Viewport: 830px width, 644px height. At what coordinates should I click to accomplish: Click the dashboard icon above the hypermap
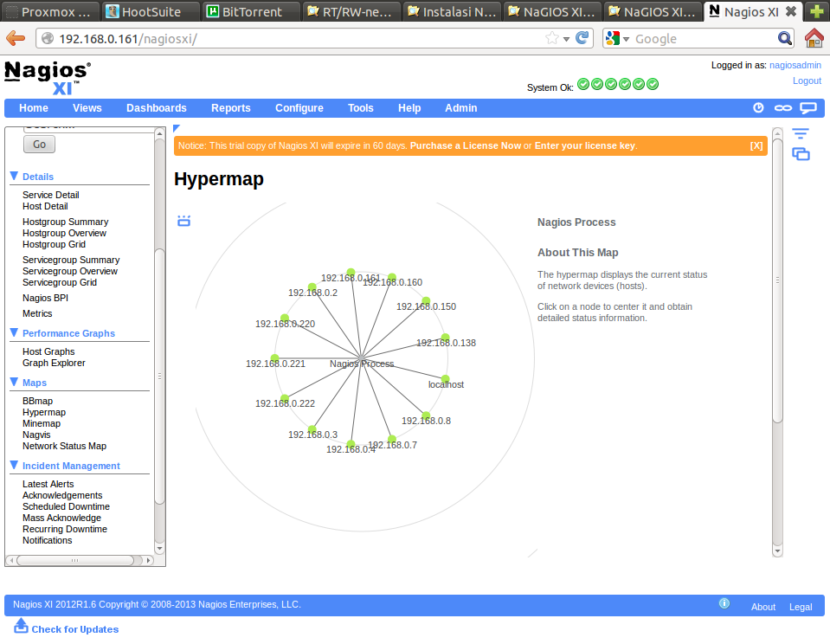coord(183,221)
